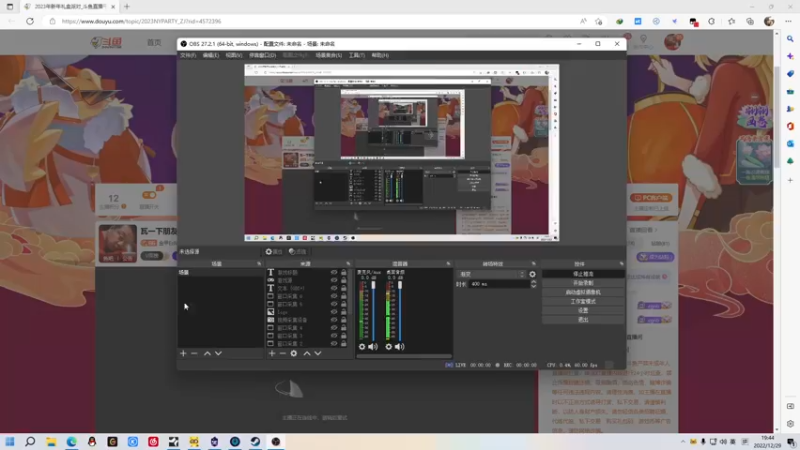Hide the Logo source
The width and height of the screenshot is (800, 450).
click(x=334, y=312)
